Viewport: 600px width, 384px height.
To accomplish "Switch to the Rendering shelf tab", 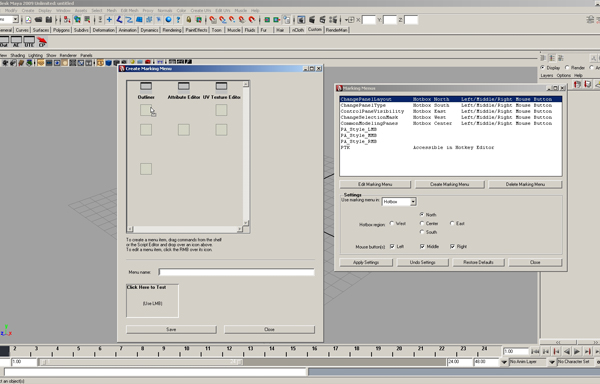I will pos(172,30).
